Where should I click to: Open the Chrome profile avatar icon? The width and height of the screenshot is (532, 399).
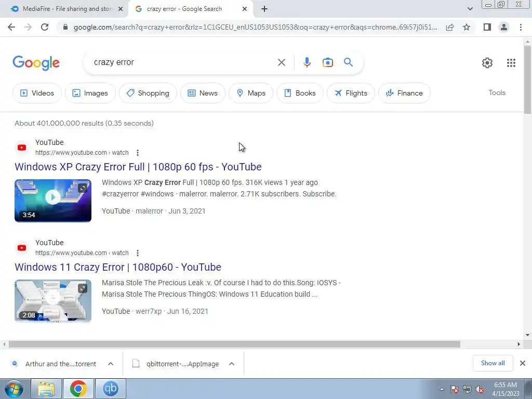(x=504, y=27)
